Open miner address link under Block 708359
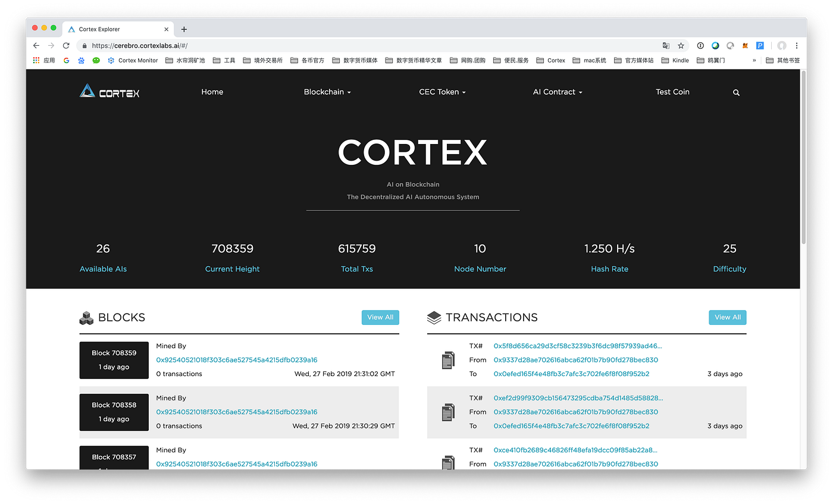The height and width of the screenshot is (504, 833). (x=237, y=360)
